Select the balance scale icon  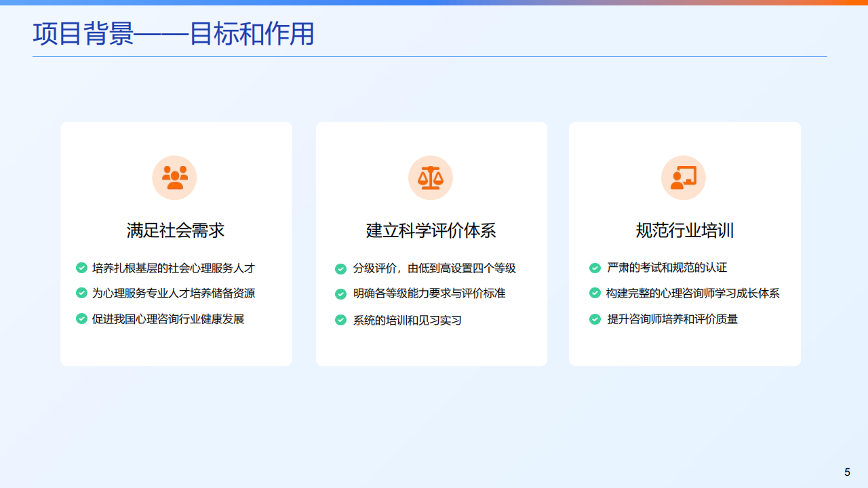click(431, 177)
